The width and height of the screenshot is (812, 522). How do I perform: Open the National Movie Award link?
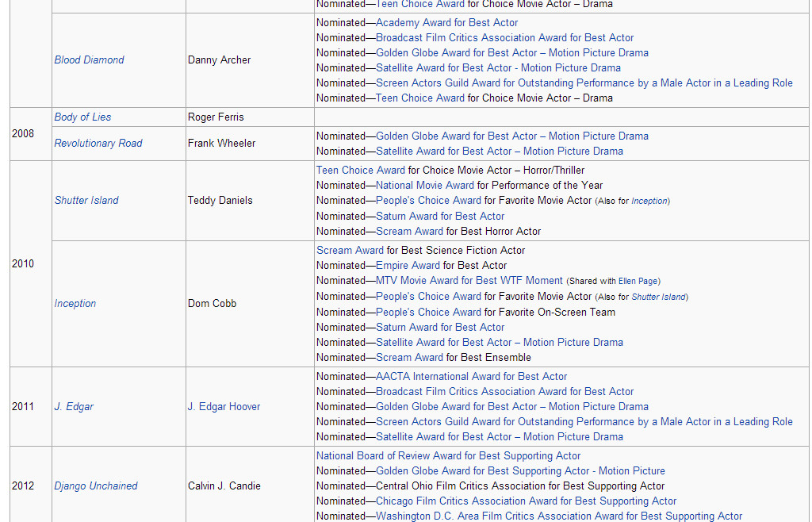[x=425, y=186]
